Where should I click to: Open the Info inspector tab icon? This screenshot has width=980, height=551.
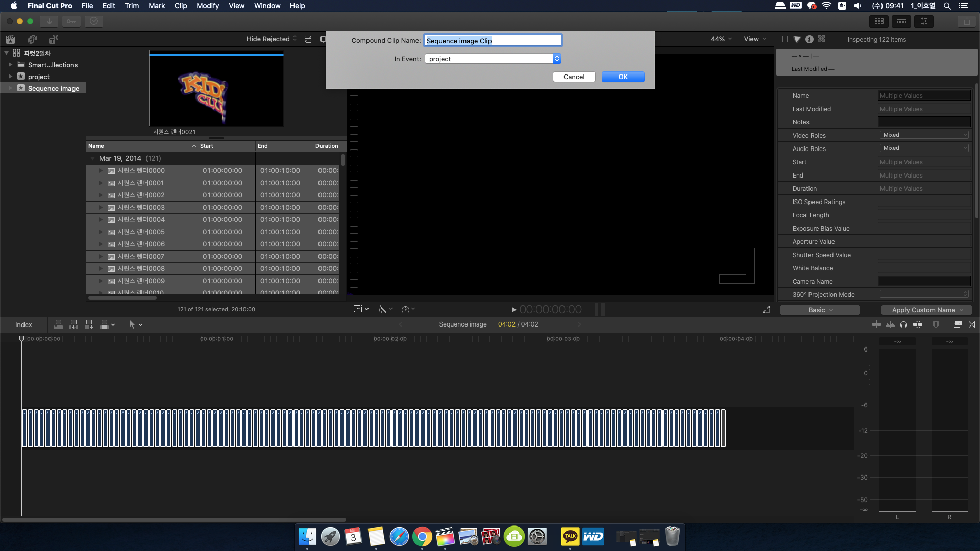[x=809, y=39]
